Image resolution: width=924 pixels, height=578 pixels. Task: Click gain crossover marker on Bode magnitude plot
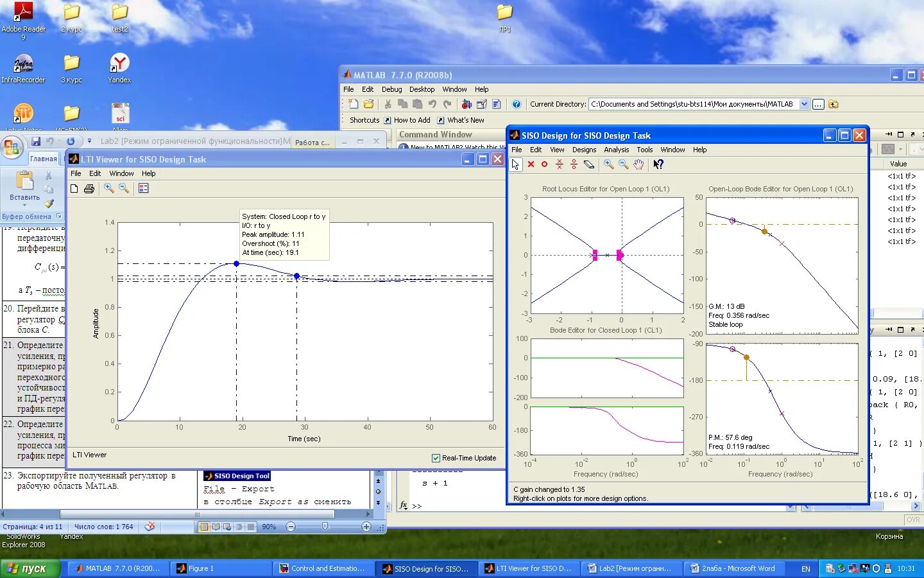tap(764, 231)
